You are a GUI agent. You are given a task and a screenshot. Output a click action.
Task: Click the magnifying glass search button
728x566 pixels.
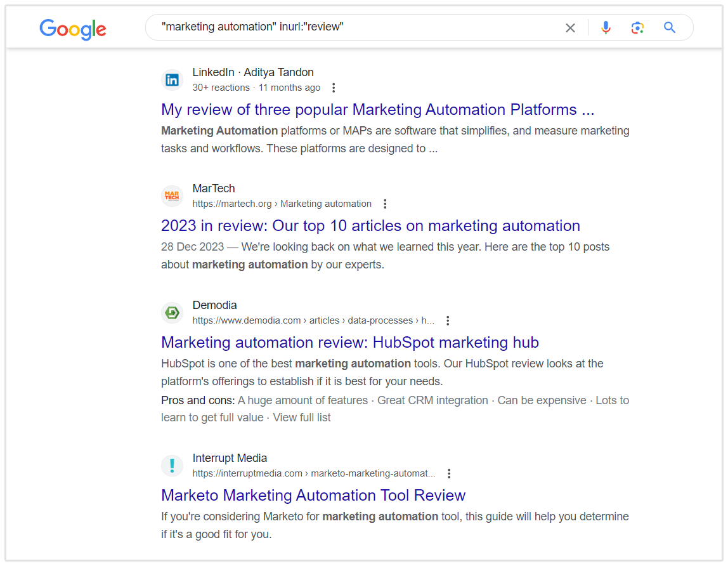tap(670, 28)
